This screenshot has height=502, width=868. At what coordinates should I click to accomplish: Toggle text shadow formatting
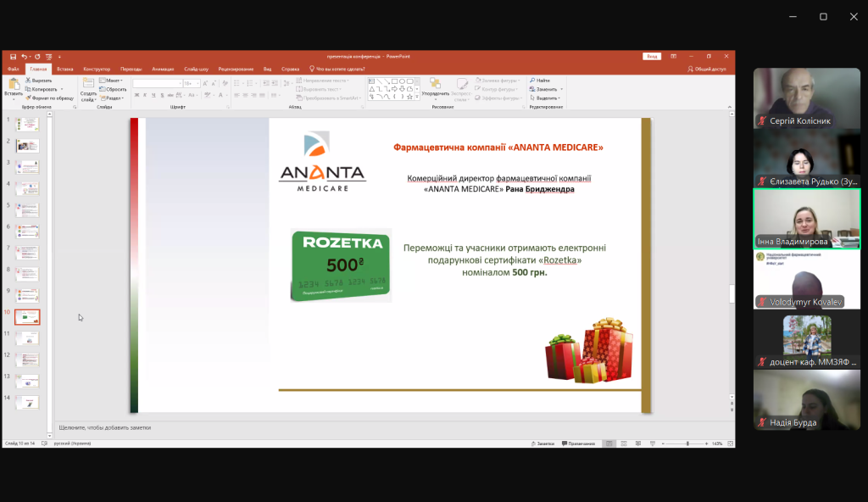click(162, 95)
